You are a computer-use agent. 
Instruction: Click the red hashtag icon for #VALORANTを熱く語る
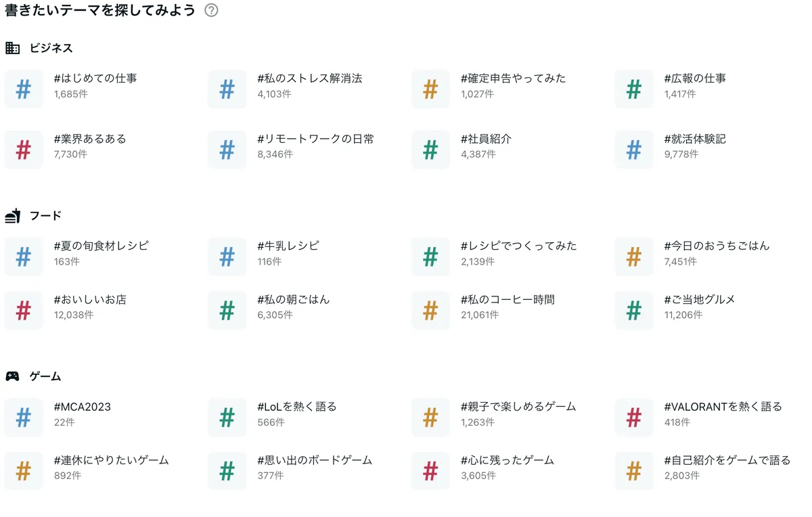pyautogui.click(x=634, y=418)
